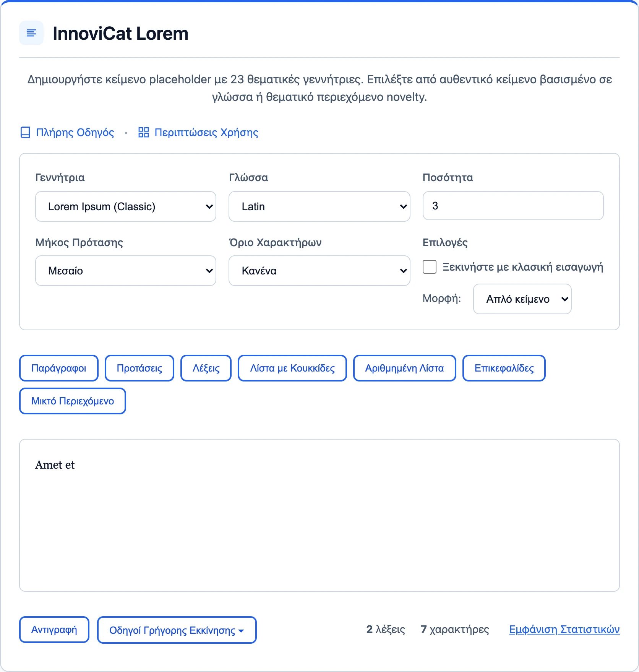
Task: Click the Επιλογές label
Action: (x=445, y=243)
